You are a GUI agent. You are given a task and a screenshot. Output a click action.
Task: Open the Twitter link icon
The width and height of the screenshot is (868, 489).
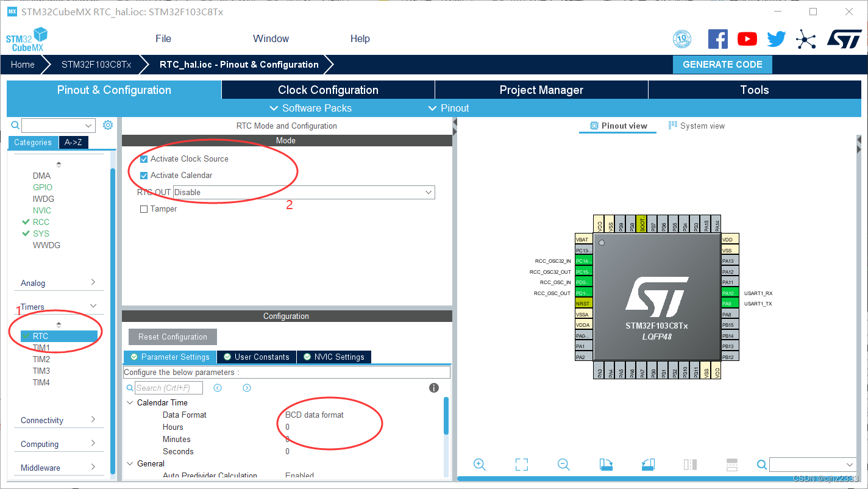coord(777,39)
